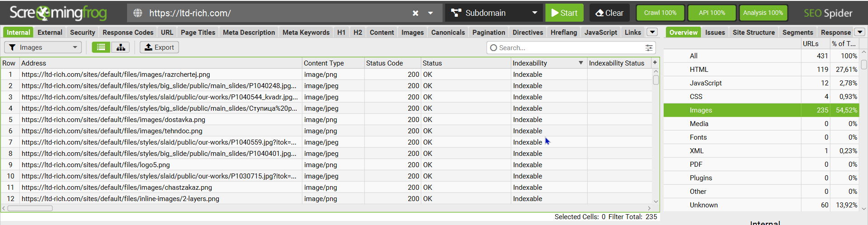Switch to list view icon
This screenshot has width=868, height=225.
[x=101, y=47]
